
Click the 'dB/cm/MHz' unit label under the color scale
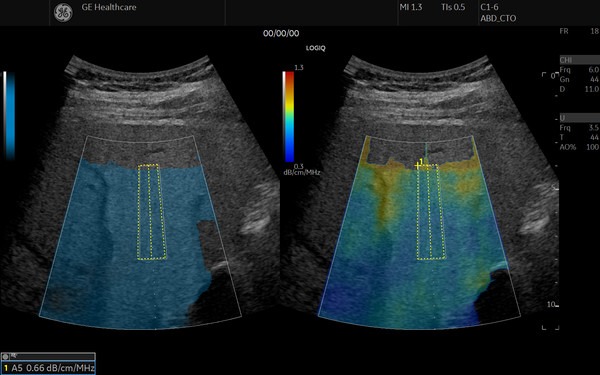coord(302,173)
